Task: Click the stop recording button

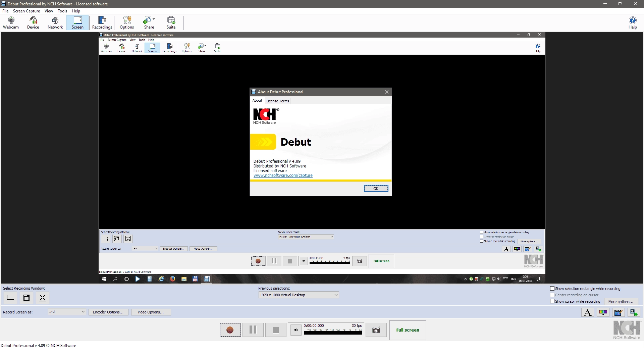Action: [276, 330]
